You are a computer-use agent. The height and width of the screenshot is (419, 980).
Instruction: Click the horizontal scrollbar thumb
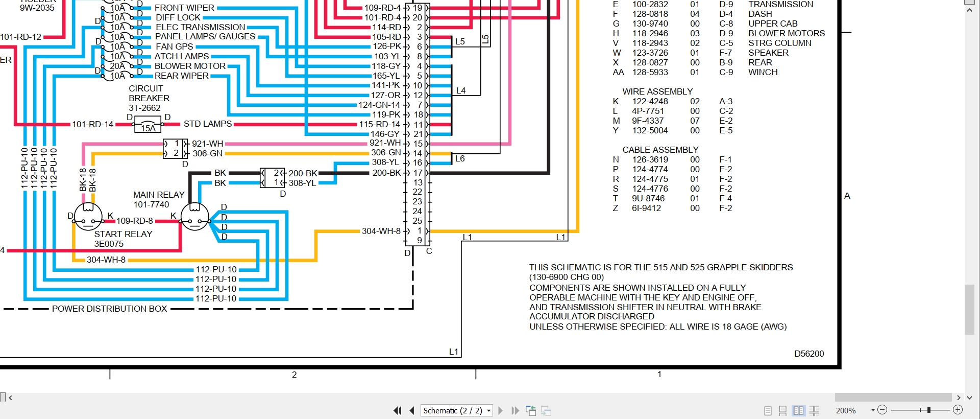(893, 397)
